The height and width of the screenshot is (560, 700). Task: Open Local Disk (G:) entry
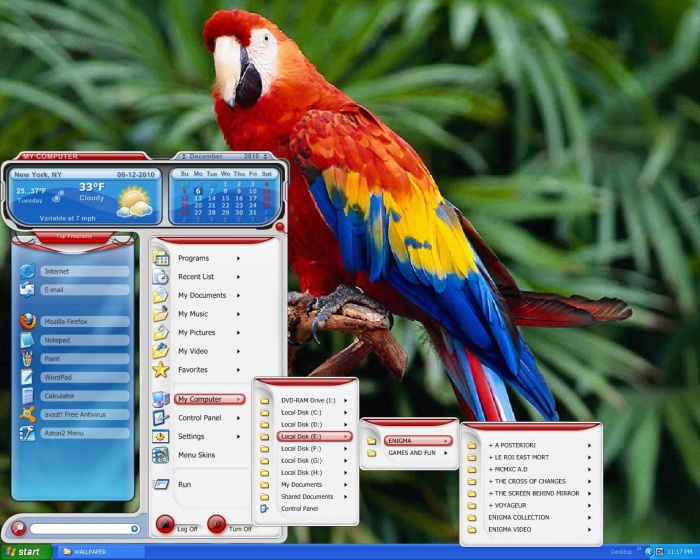tap(314, 460)
